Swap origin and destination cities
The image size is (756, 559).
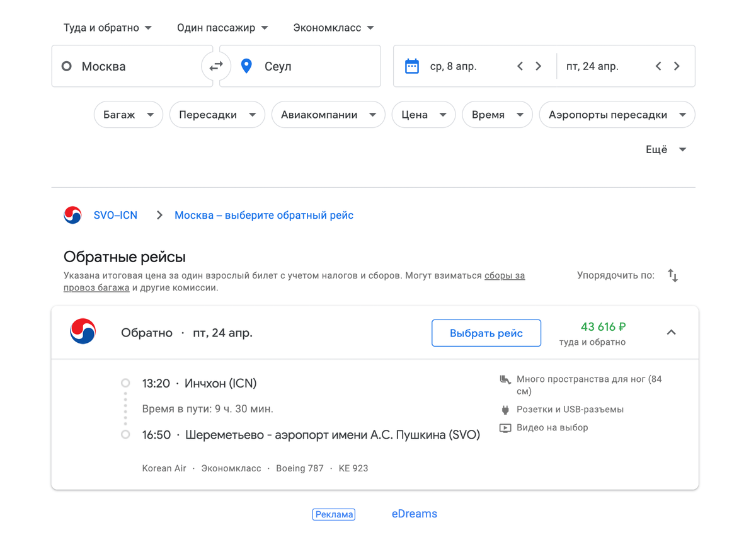pos(216,66)
